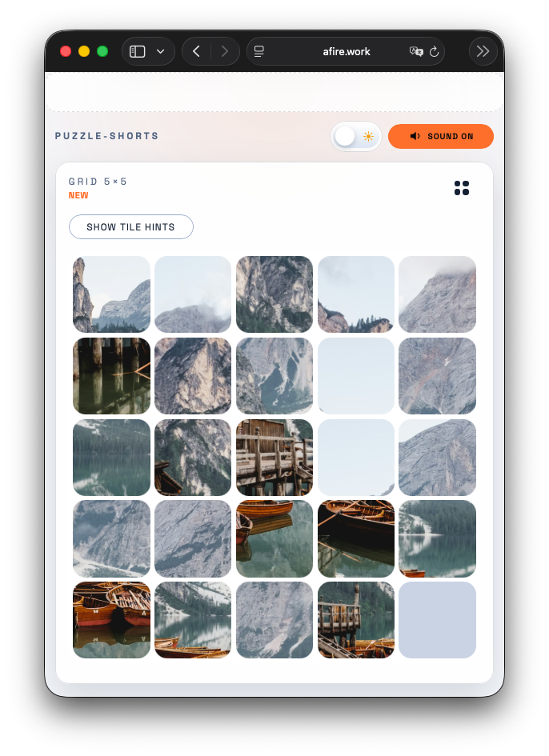Image resolution: width=549 pixels, height=756 pixels.
Task: Turn off sound with Sound On button
Action: (440, 136)
